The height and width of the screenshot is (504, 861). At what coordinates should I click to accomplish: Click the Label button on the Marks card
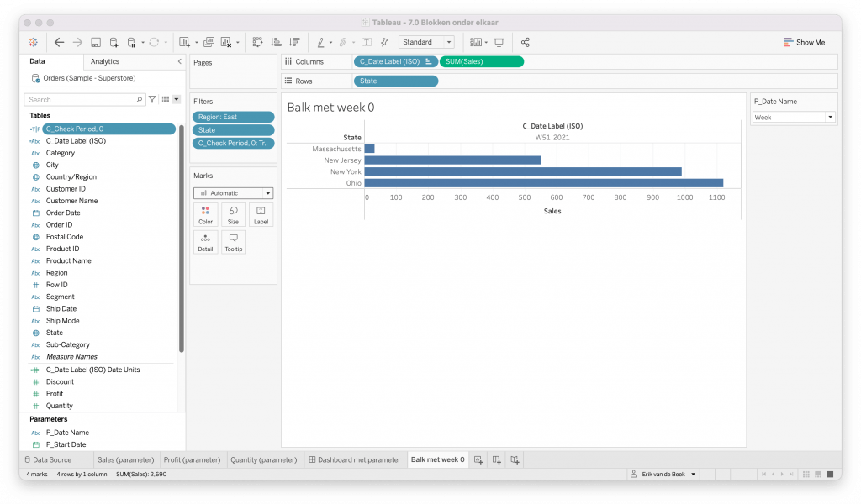(x=261, y=214)
